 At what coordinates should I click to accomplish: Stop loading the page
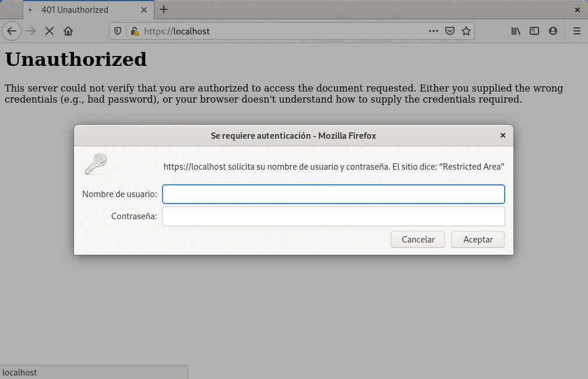pos(50,31)
